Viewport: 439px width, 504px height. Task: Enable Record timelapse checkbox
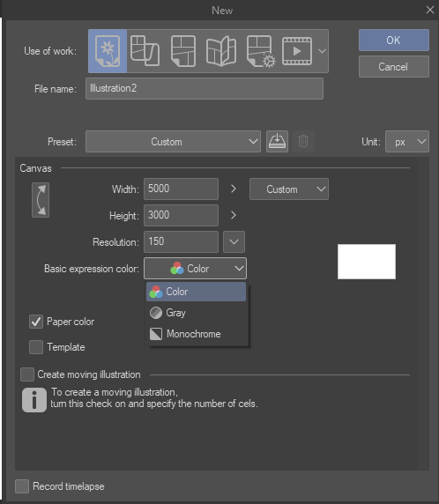click(22, 486)
